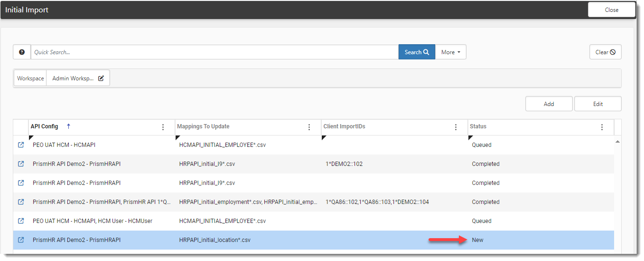Open record icon for 1*DEMO2::102 row
The height and width of the screenshot is (261, 644).
click(21, 164)
